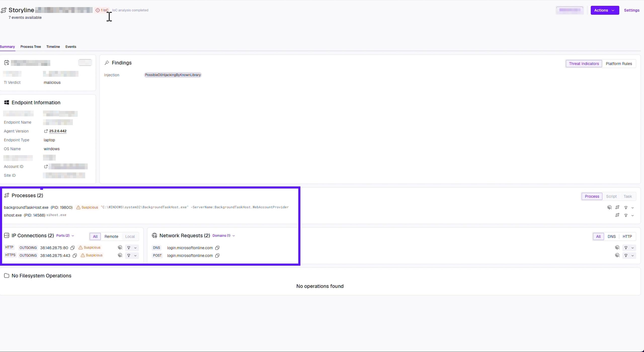Open storyline icon for backgroundTaskHost.exe row

click(617, 207)
